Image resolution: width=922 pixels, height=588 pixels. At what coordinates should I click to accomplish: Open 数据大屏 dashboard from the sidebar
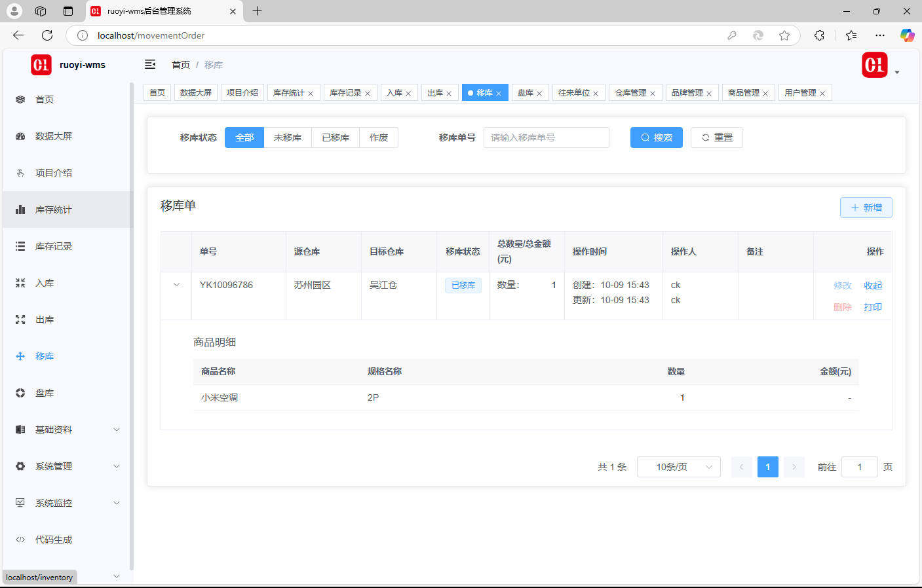(x=53, y=136)
